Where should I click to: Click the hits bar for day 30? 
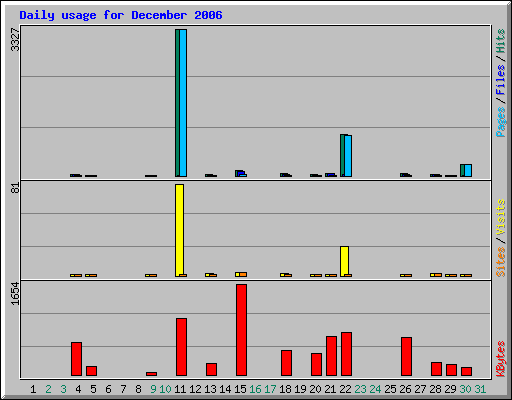click(x=462, y=170)
